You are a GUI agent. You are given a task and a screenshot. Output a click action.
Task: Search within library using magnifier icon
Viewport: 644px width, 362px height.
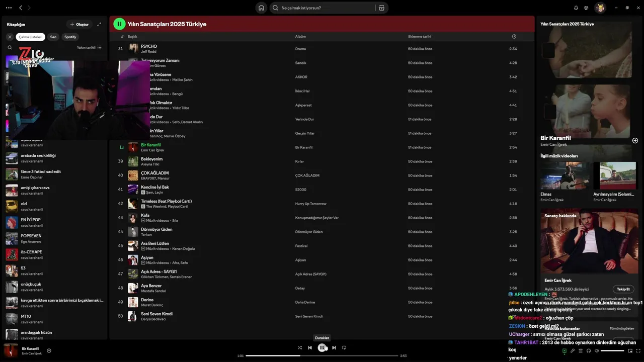[10, 48]
